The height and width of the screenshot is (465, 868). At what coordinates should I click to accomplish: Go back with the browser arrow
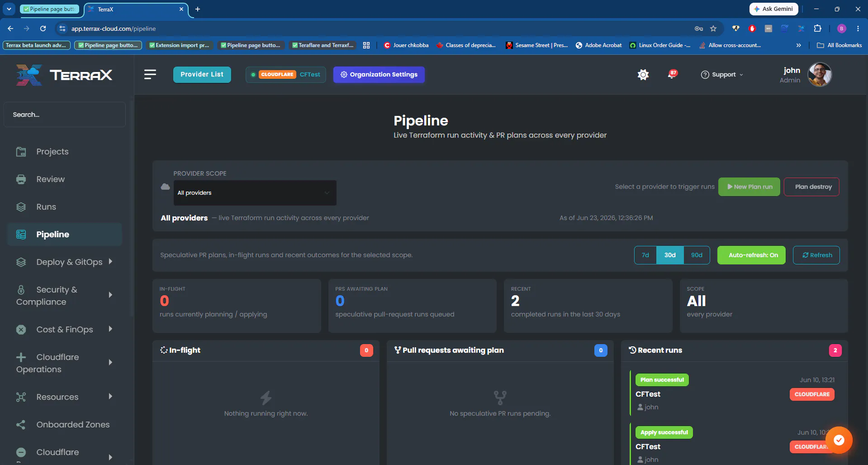click(x=10, y=29)
